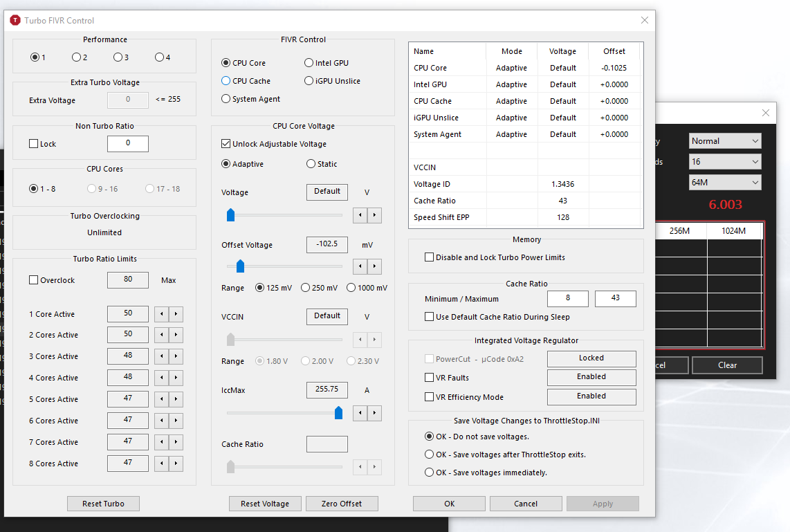The image size is (790, 532).
Task: Click right arrow beside IccMax slider
Action: pyautogui.click(x=374, y=413)
